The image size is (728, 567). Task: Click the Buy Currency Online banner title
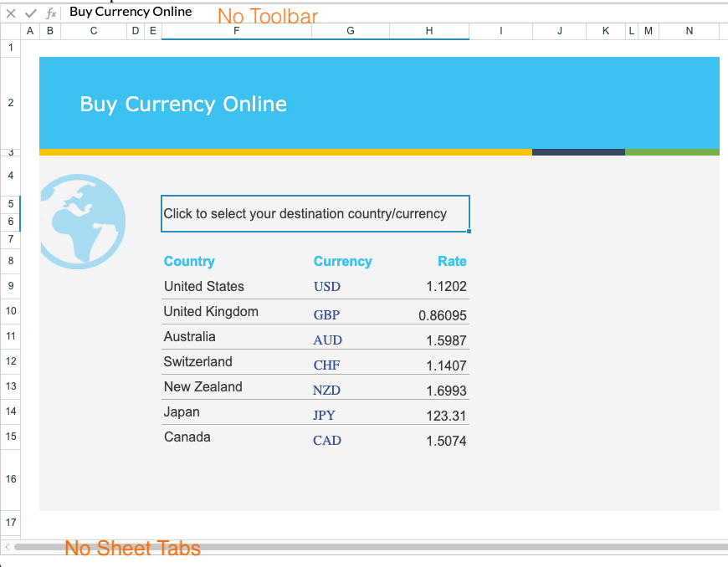(183, 105)
